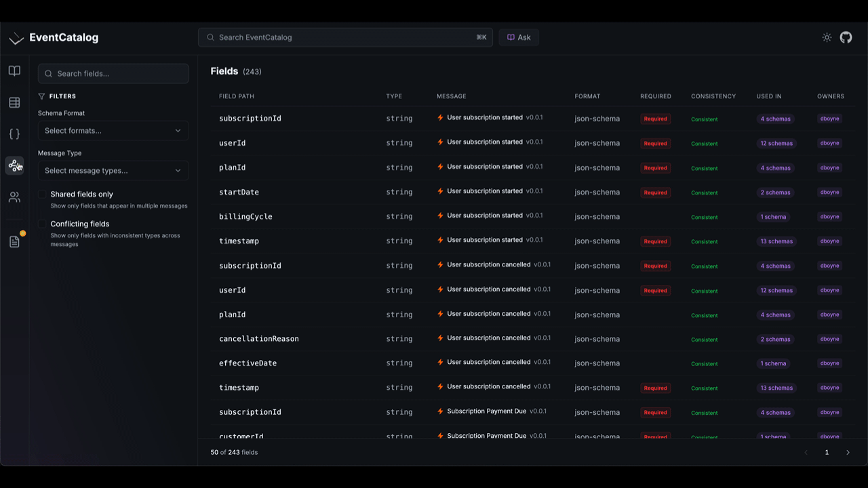Select the effectiveDate field path
868x488 pixels.
[248, 363]
